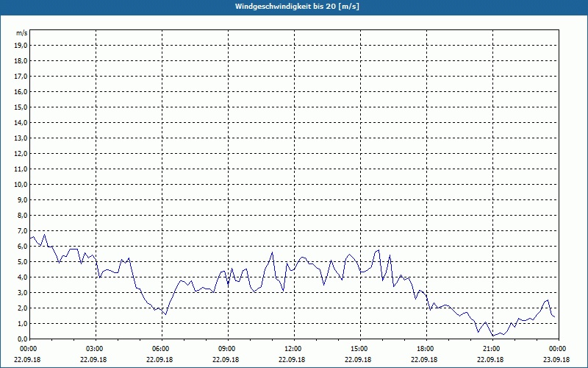Pick the "11,0" y-axis tick label

coord(21,169)
